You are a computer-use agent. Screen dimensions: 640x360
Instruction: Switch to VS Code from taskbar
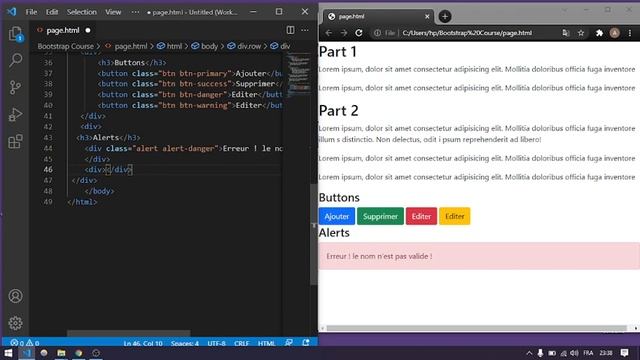point(26,353)
